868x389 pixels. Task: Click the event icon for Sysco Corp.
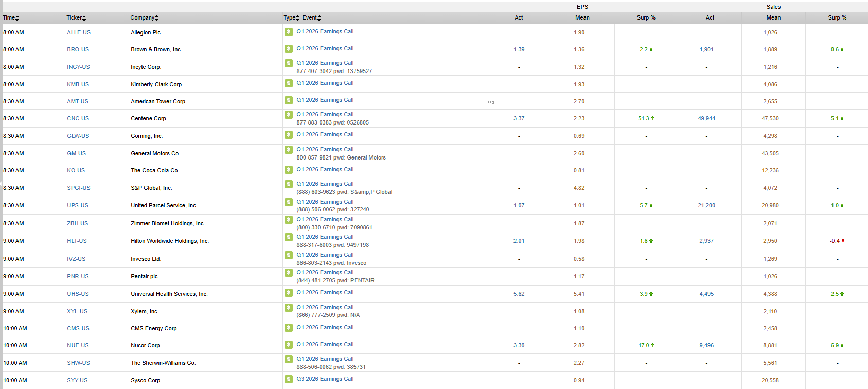289,379
